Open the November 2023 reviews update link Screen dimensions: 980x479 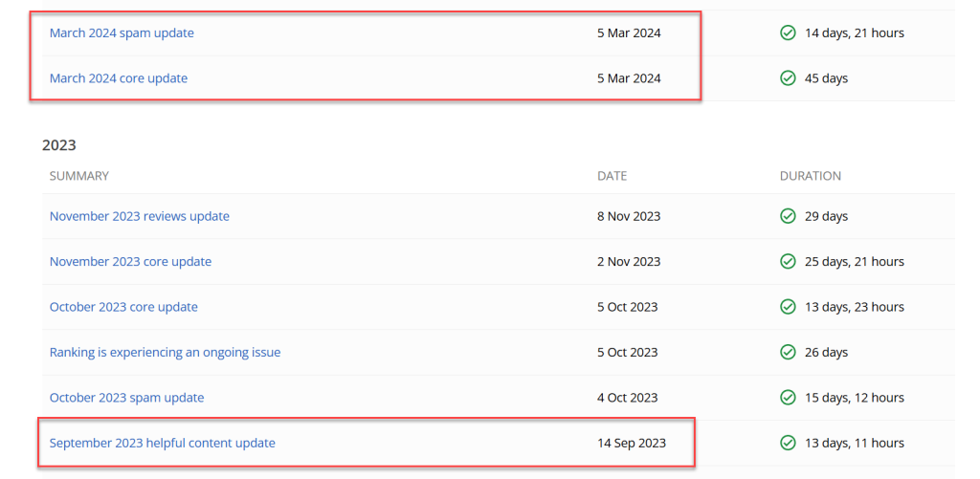(x=140, y=216)
